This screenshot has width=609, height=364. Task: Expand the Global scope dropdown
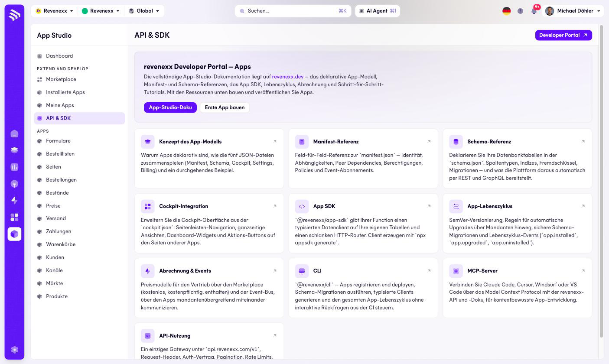[x=144, y=11]
